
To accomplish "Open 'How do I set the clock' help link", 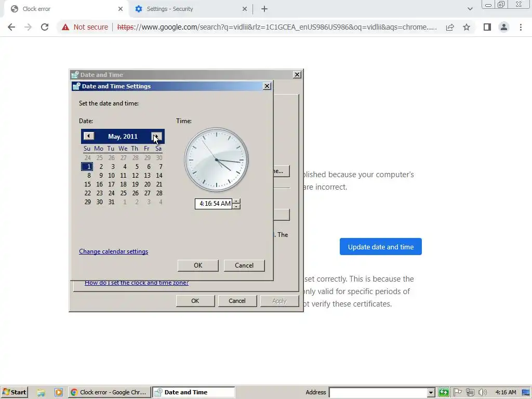I will point(137,283).
